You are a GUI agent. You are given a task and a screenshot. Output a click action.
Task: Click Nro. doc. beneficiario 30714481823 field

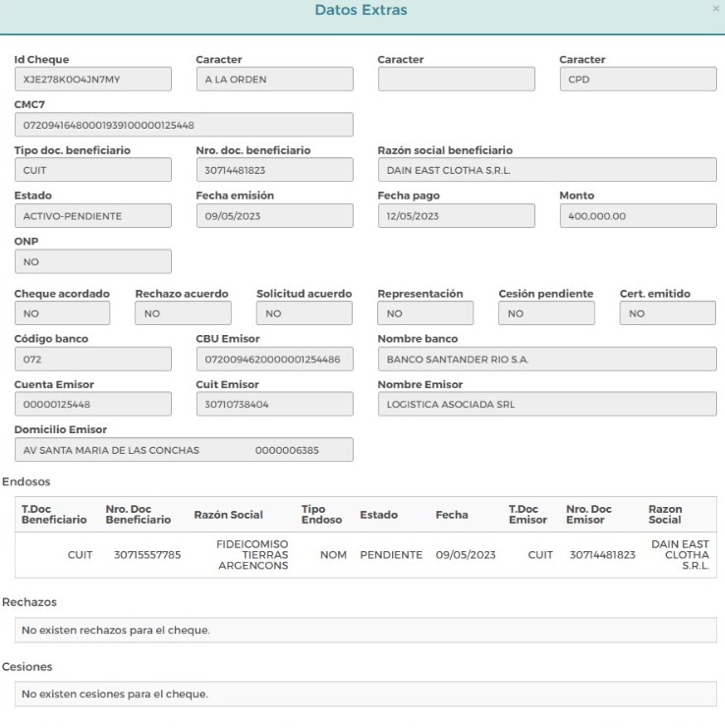point(275,170)
